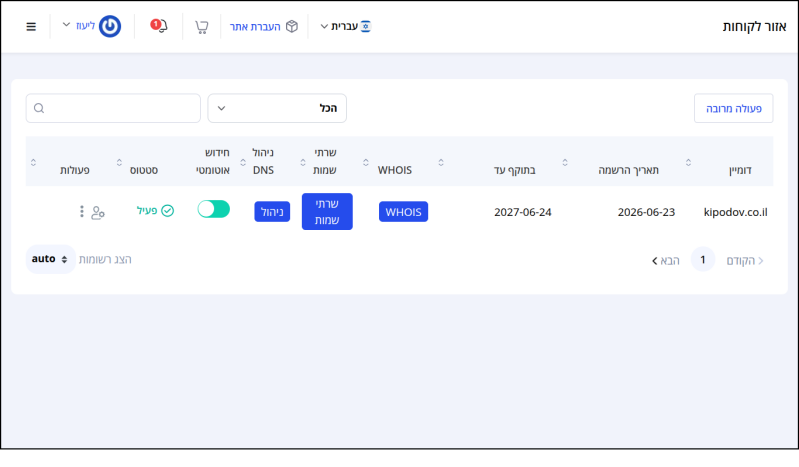
Task: Click the הצג רשומות label
Action: [105, 260]
